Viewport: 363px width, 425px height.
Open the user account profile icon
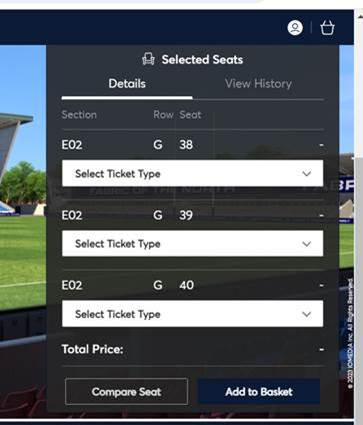click(295, 28)
